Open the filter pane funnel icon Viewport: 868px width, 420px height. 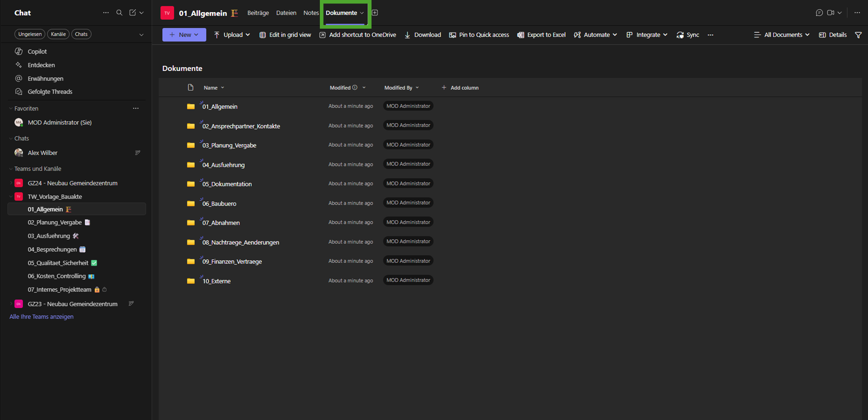858,35
